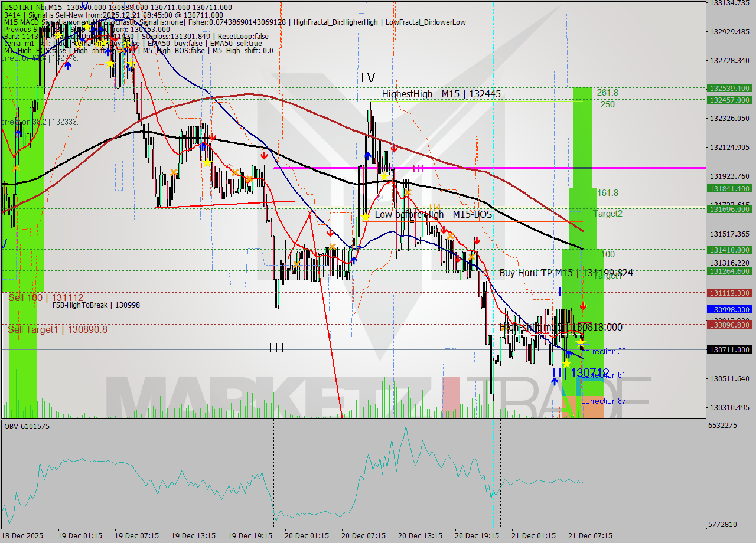Open the HighestHigh M15 | 132445 annotation

click(x=439, y=94)
